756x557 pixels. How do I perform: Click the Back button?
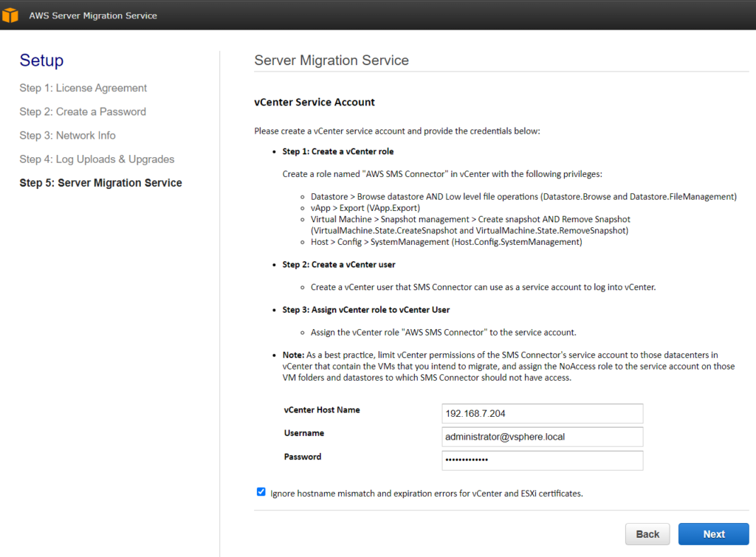[x=647, y=534]
